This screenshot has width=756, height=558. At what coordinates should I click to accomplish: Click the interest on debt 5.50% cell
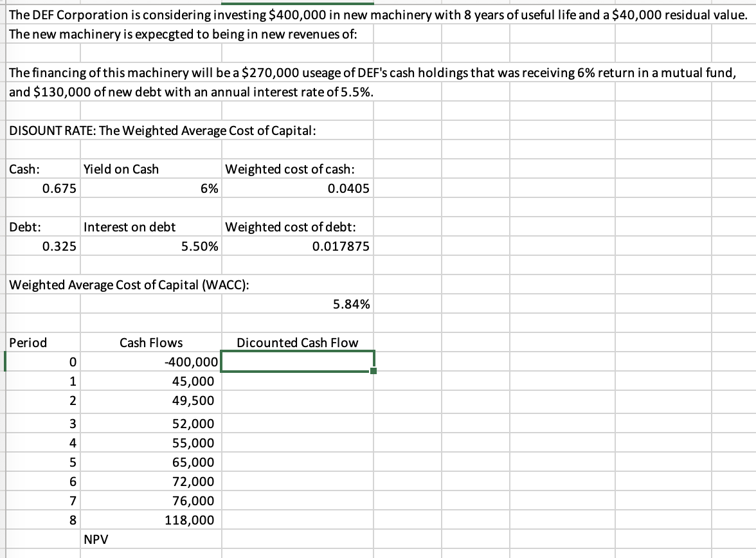point(151,246)
